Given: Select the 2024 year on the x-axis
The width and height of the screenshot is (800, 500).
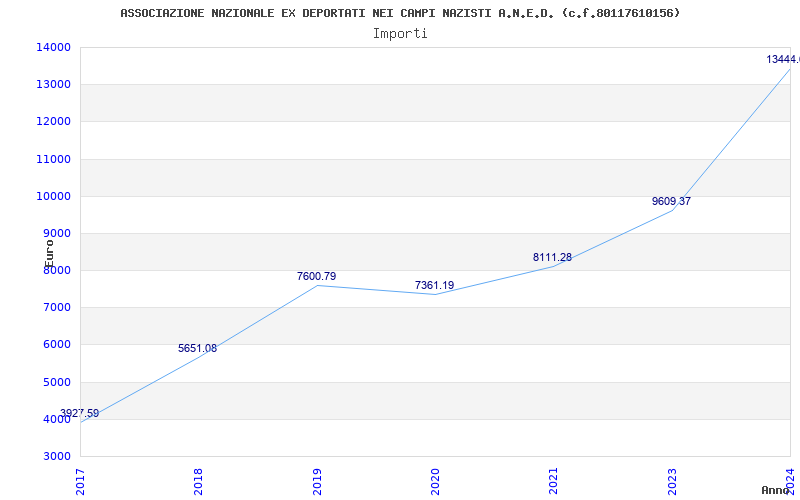Looking at the screenshot, I should click(790, 480).
